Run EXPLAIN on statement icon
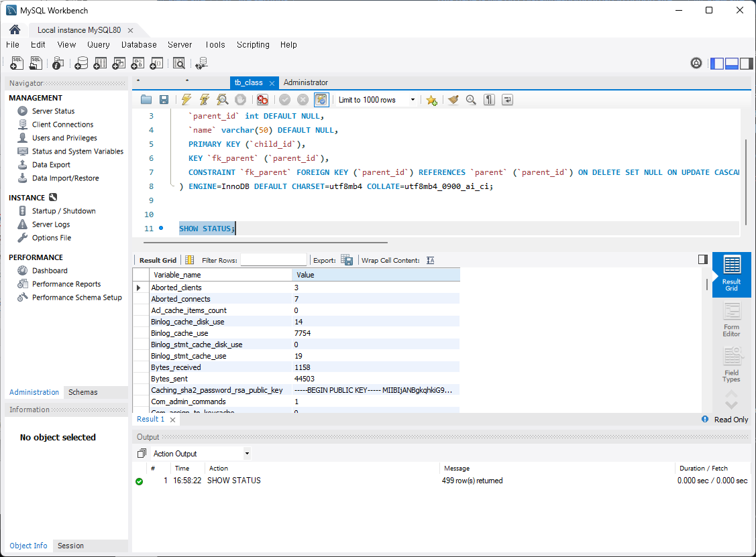The image size is (756, 557). pos(222,100)
